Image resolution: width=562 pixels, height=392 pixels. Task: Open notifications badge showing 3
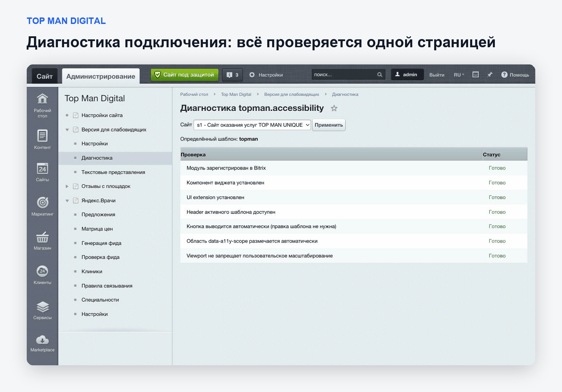(x=232, y=75)
